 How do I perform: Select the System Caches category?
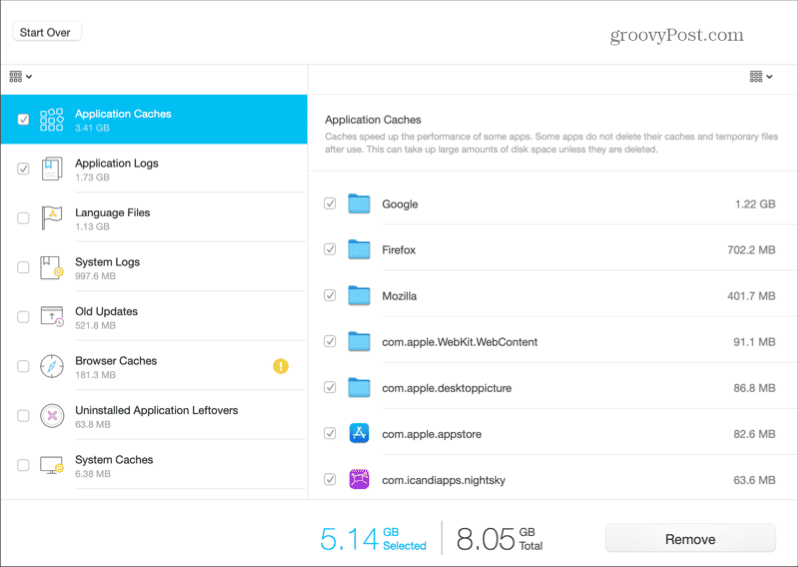click(x=154, y=465)
